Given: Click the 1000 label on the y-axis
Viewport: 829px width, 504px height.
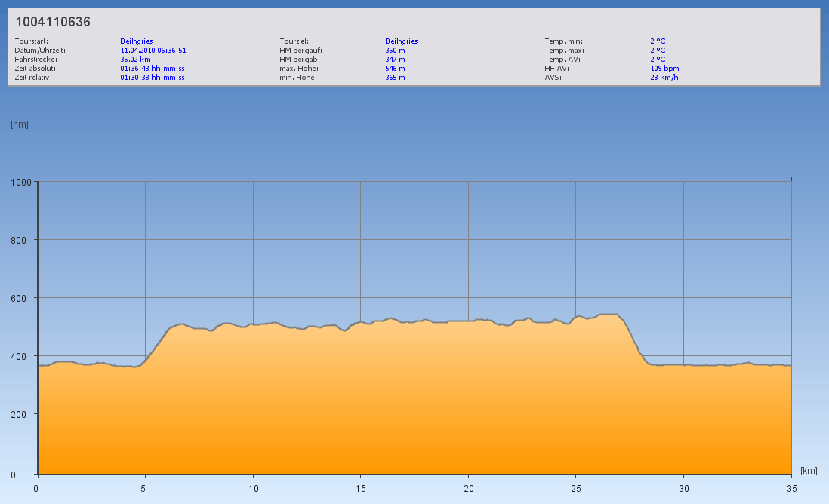Looking at the screenshot, I should click(x=20, y=182).
